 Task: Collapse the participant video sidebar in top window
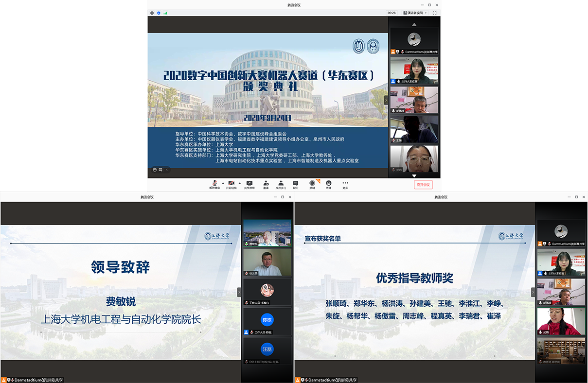click(x=386, y=100)
